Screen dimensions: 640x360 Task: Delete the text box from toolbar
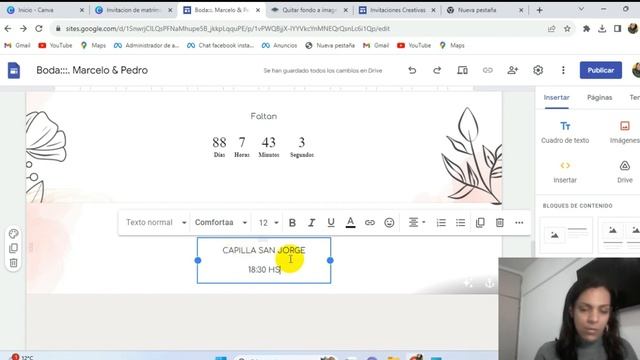pyautogui.click(x=500, y=222)
